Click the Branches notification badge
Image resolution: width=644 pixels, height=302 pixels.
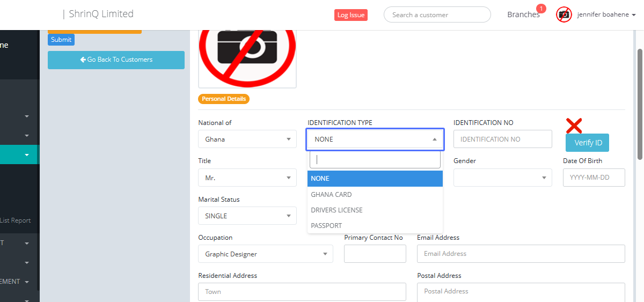pos(541,9)
